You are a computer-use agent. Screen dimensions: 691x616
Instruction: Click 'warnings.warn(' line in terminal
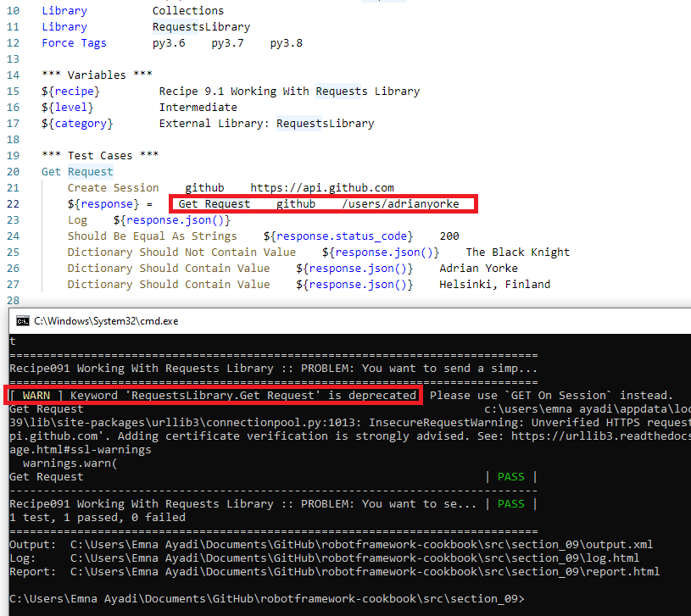[x=70, y=463]
